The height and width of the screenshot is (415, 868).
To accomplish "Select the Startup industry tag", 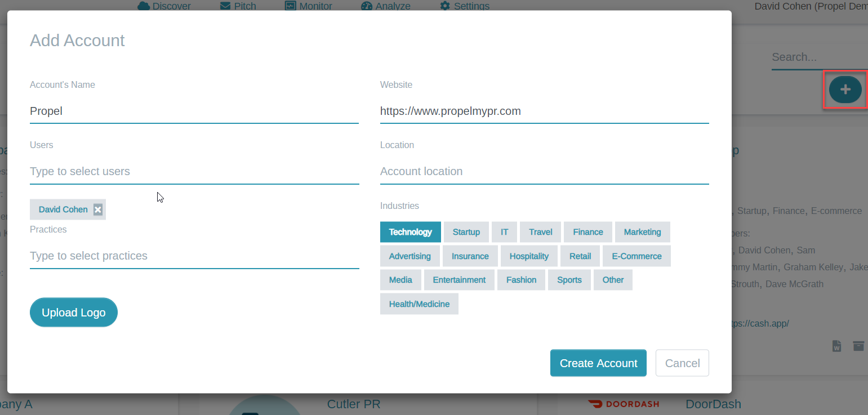I will (466, 232).
